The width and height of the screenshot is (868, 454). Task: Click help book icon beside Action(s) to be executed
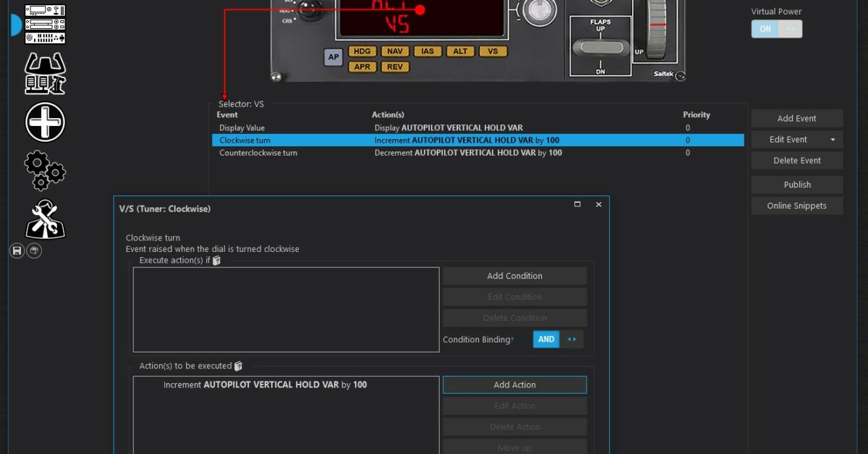(238, 366)
